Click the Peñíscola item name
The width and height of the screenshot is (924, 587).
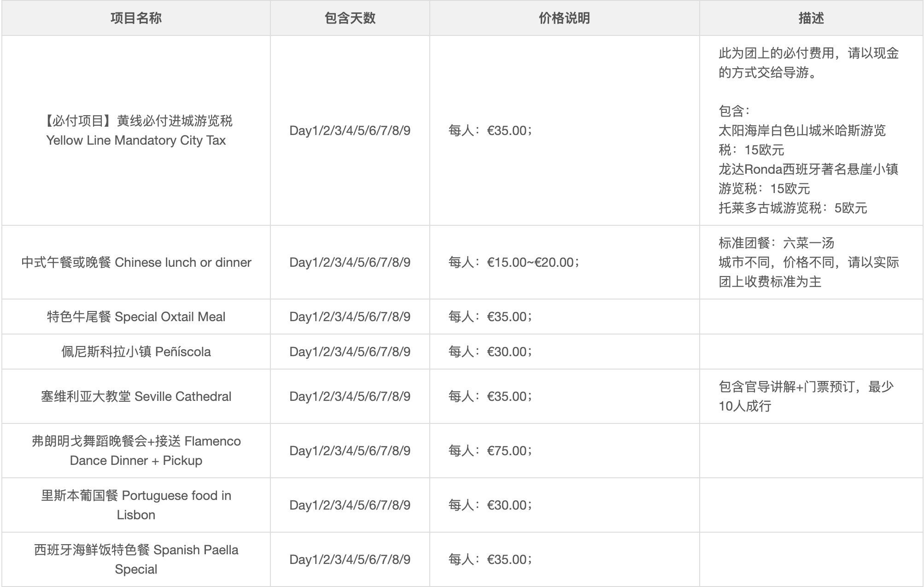136,352
